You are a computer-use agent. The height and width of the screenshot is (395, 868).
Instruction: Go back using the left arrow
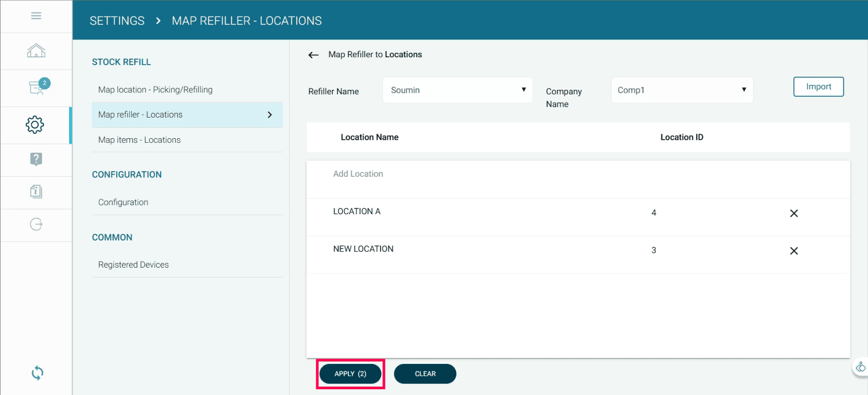pyautogui.click(x=313, y=55)
